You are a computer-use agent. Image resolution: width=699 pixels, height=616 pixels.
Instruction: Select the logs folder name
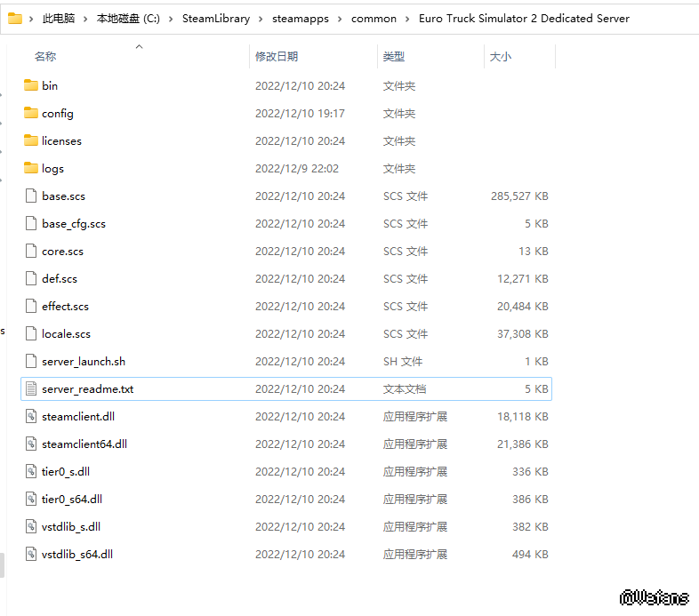coord(52,169)
